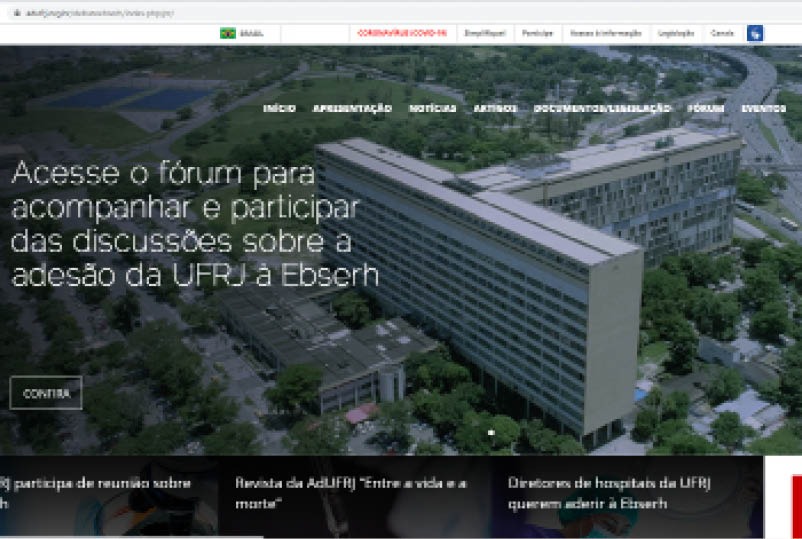Navigate to the FÓRUM page

pos(706,108)
